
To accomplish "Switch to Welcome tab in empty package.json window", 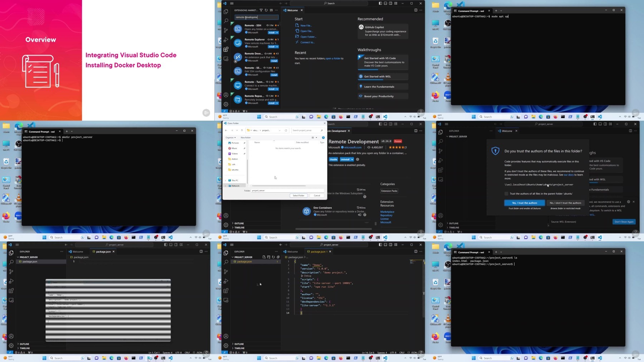I will (x=78, y=251).
